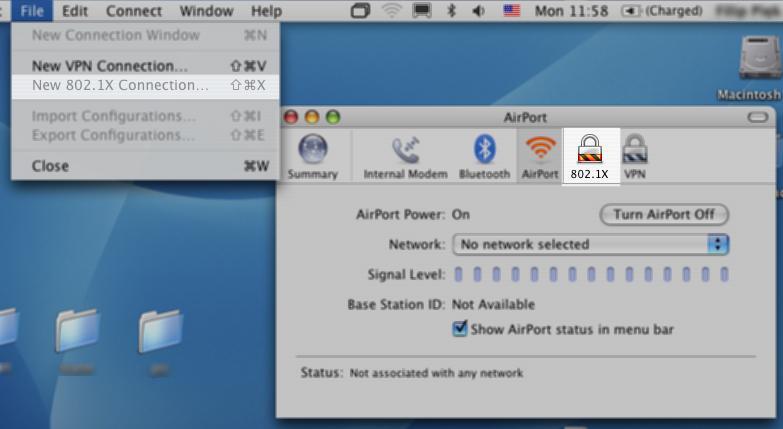Choose New VPN Connection menu item
The height and width of the screenshot is (429, 783).
[x=145, y=66]
